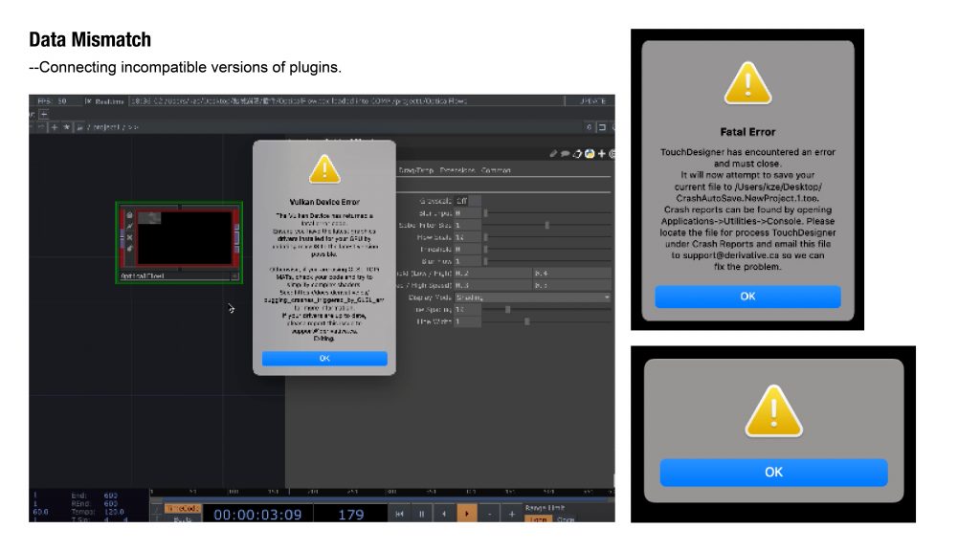Toggle the Realtime flag in the top bar

click(104, 100)
